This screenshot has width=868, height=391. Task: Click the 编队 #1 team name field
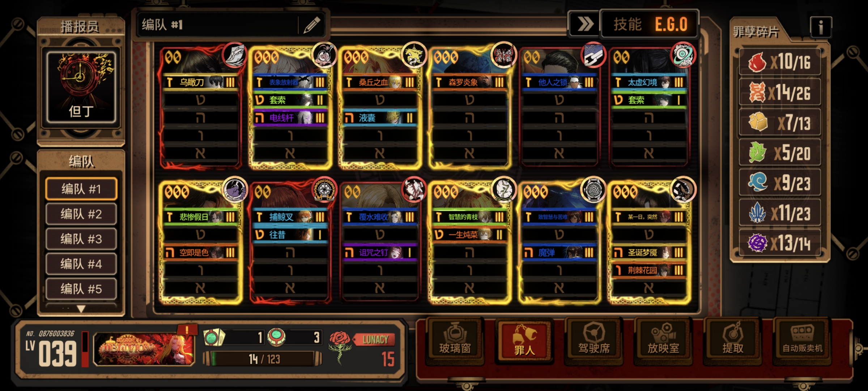tap(217, 25)
